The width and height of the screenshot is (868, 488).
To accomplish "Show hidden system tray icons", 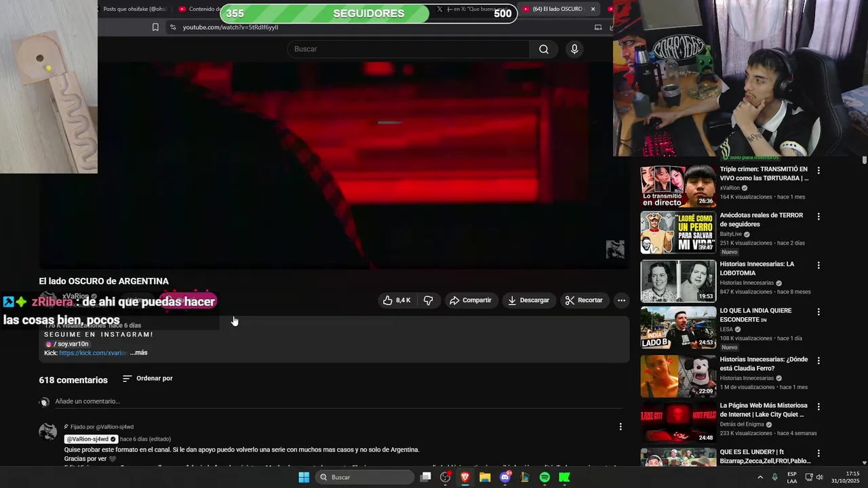I will (x=759, y=477).
